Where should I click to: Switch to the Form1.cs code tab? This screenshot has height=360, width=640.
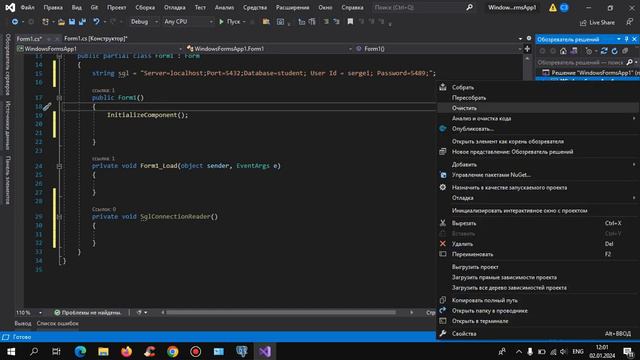click(29, 38)
